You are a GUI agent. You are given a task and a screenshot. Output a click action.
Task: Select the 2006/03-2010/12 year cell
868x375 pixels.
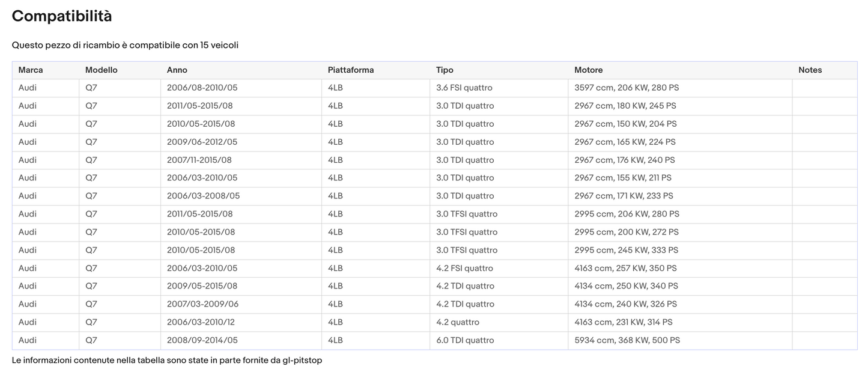pos(201,322)
